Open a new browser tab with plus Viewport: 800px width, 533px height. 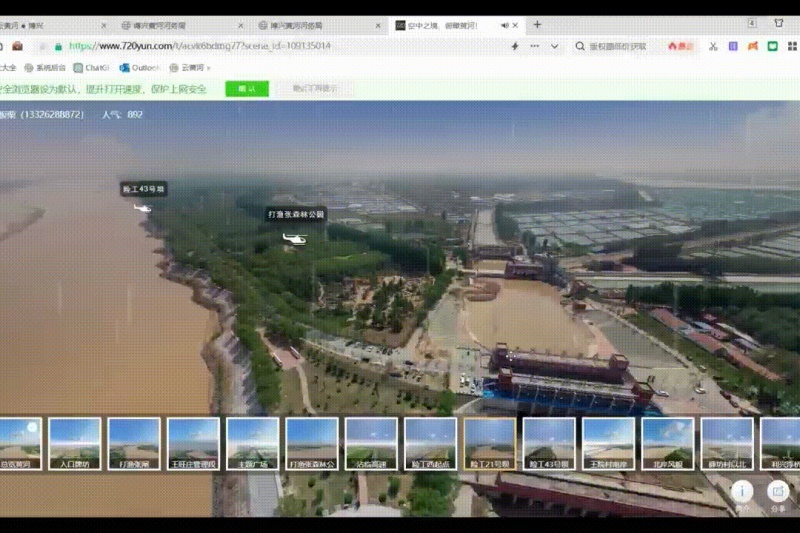coord(537,25)
